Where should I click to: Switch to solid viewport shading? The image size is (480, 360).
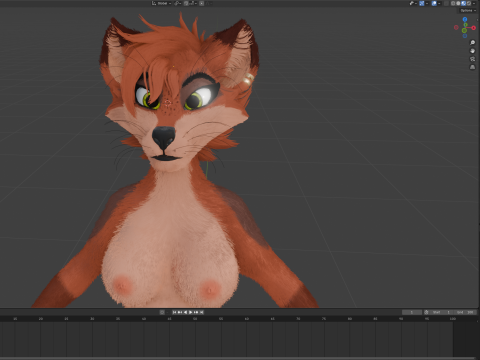tap(458, 3)
